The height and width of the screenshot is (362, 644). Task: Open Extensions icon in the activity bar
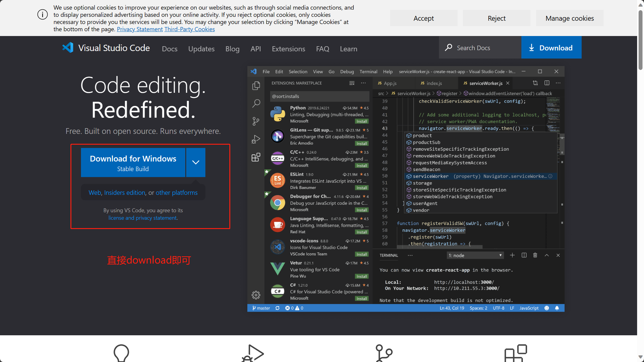pos(256,157)
